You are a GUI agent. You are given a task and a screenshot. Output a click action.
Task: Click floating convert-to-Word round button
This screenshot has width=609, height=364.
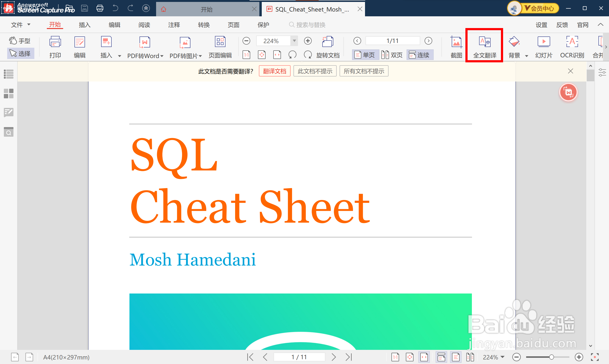(568, 93)
